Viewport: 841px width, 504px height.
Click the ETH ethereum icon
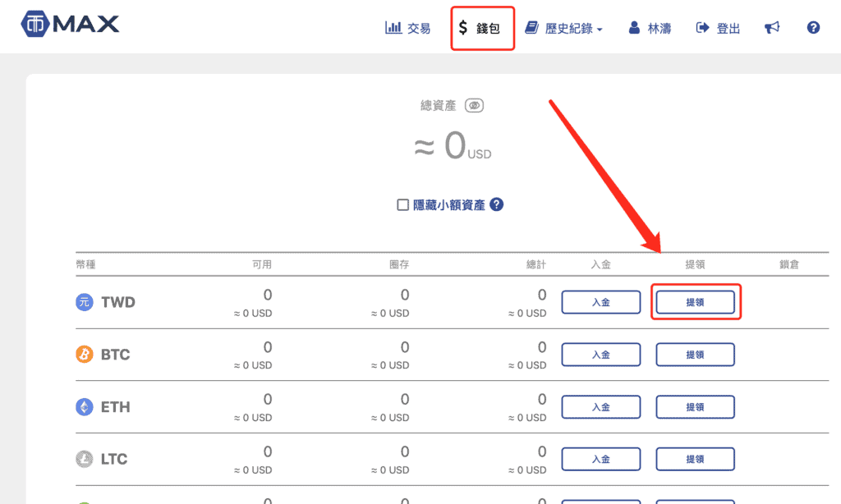85,407
